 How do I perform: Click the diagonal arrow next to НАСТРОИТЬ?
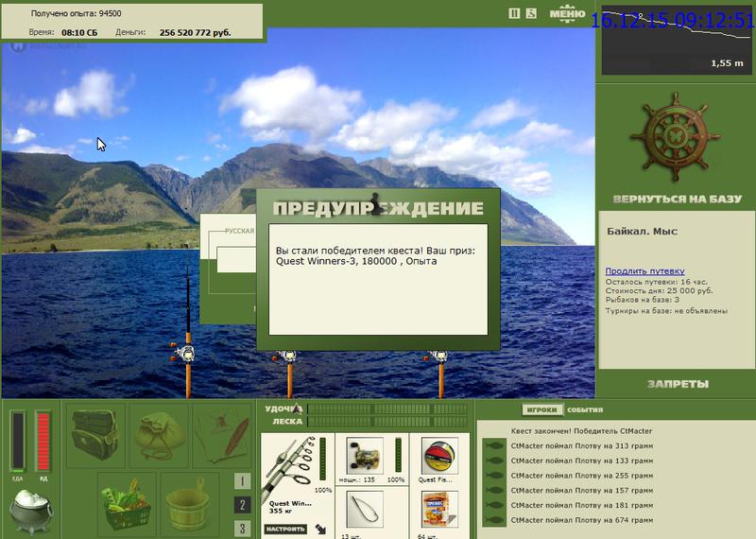[321, 530]
